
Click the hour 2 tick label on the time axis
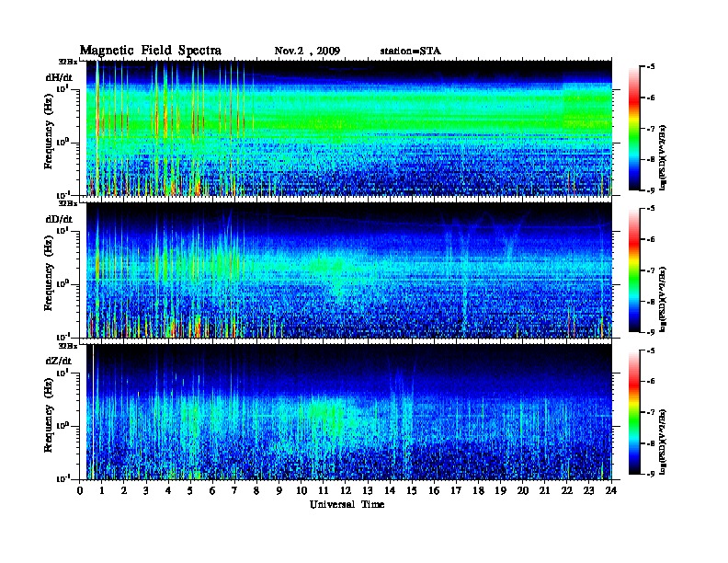[x=124, y=490]
